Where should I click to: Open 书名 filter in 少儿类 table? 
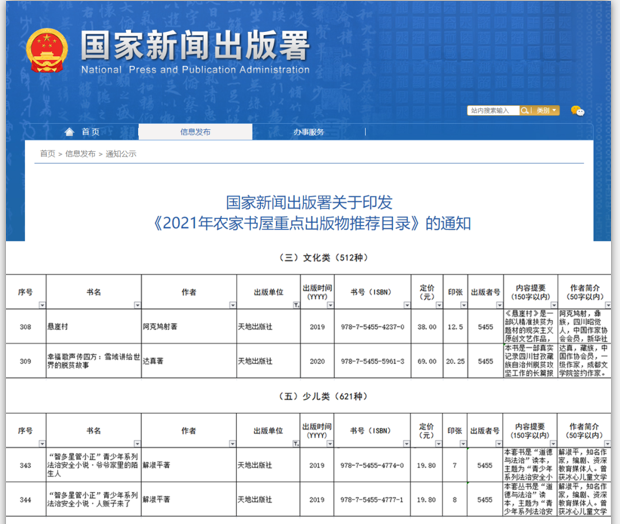click(x=137, y=444)
